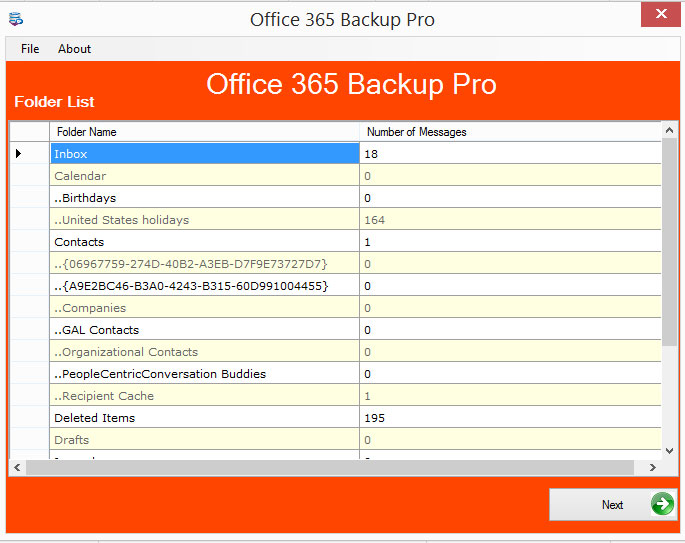This screenshot has height=543, width=685.
Task: Click horizontal scrollbar right arrow
Action: pos(652,467)
